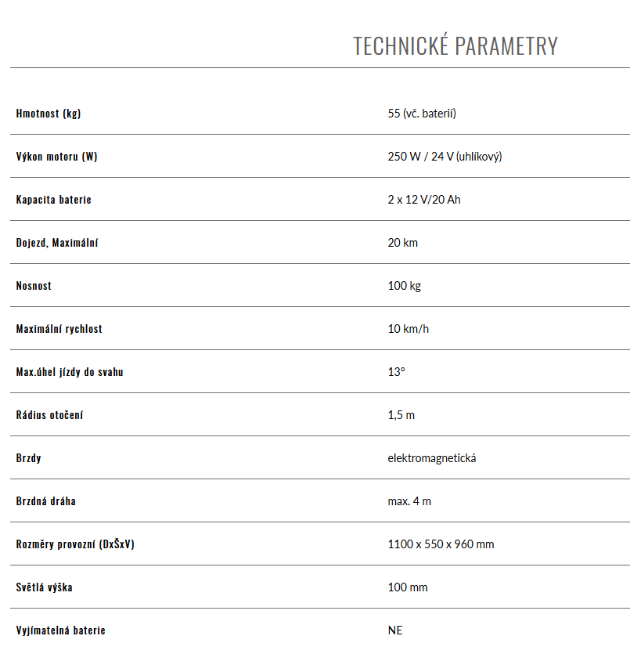Select the Kapacita baterie label
The width and height of the screenshot is (630, 672).
coord(53,200)
